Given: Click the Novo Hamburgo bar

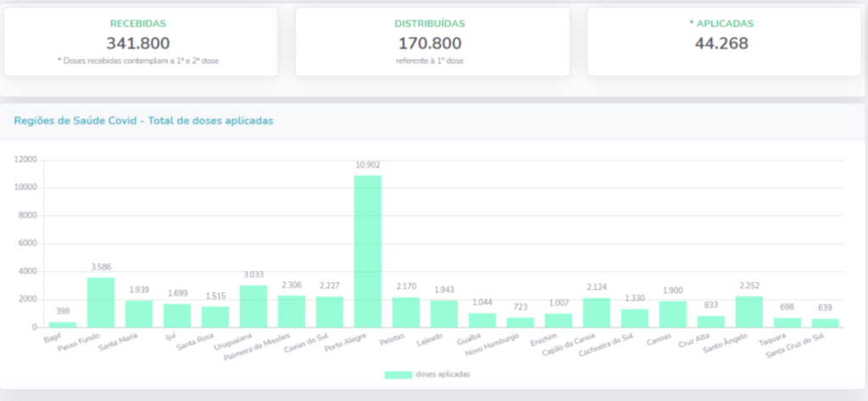Looking at the screenshot, I should pos(520,322).
